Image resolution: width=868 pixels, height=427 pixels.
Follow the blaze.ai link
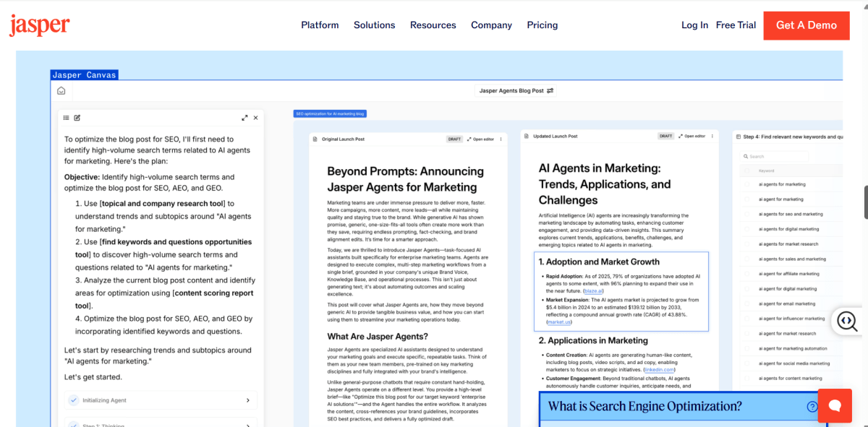(x=594, y=290)
